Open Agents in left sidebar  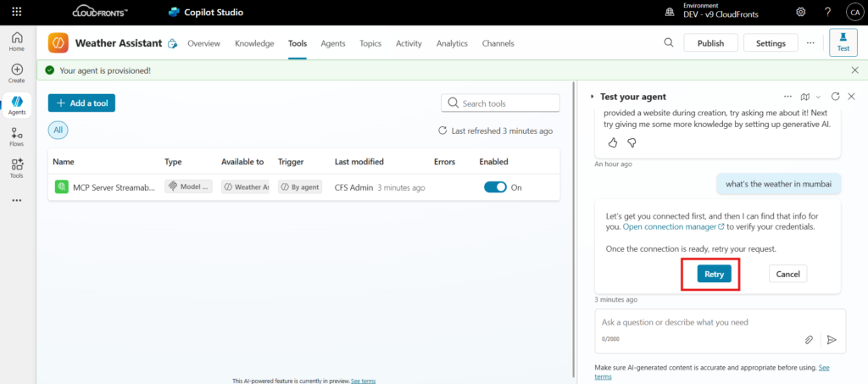[17, 104]
